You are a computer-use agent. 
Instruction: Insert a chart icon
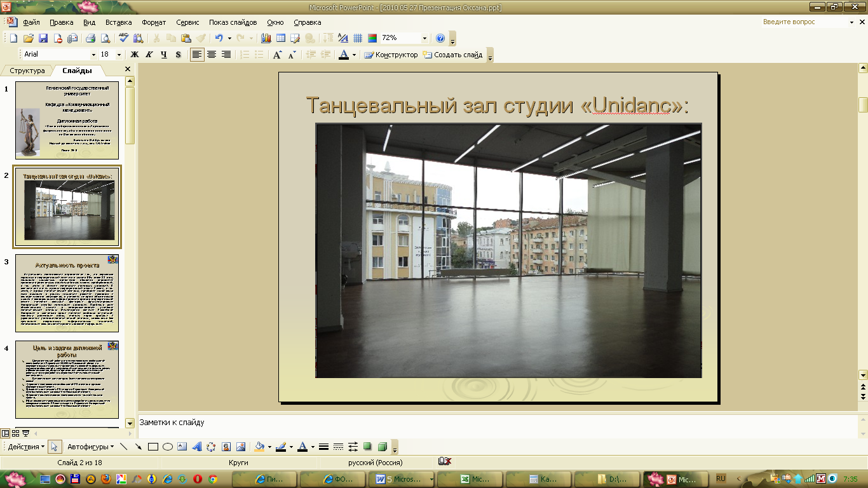[266, 38]
